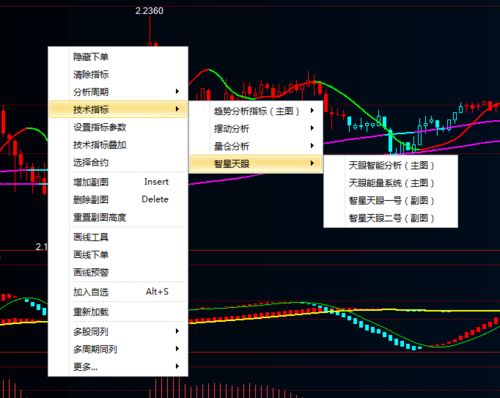Screen dimensions: 500x398
Task: Expand the 技术指标 submenu arrow
Action: coord(177,109)
